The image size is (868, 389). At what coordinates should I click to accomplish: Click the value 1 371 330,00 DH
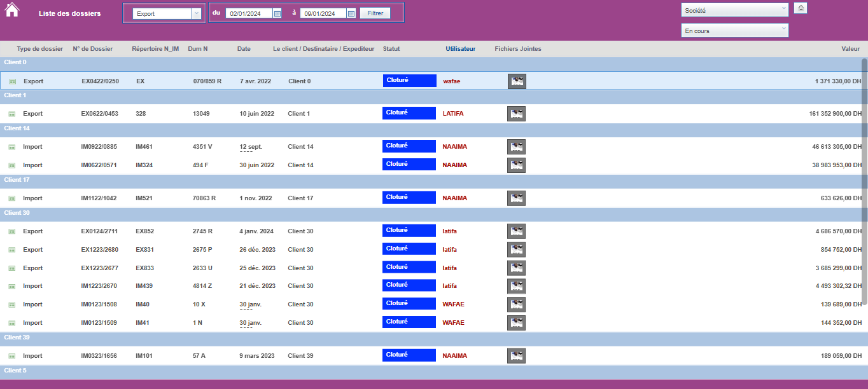coord(839,81)
